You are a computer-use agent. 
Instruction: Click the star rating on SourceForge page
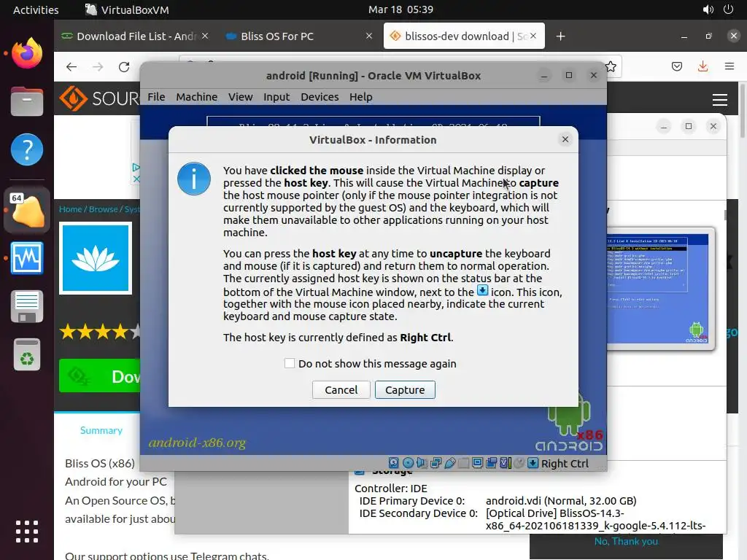tap(99, 332)
